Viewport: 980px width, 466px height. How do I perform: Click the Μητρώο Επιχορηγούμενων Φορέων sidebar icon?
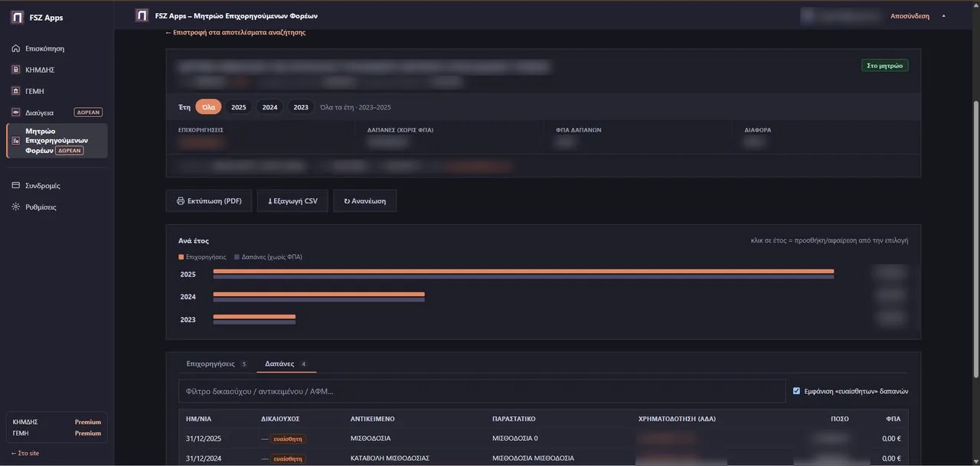pyautogui.click(x=15, y=141)
